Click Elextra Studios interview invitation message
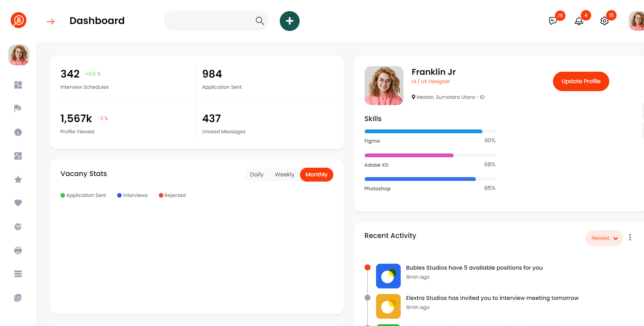Viewport: 644px width, 326px height. 492,298
